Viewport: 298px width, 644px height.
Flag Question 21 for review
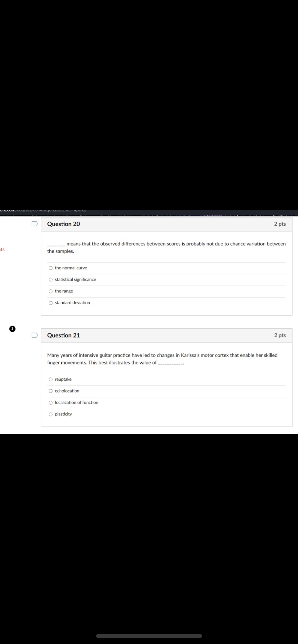pyautogui.click(x=35, y=335)
